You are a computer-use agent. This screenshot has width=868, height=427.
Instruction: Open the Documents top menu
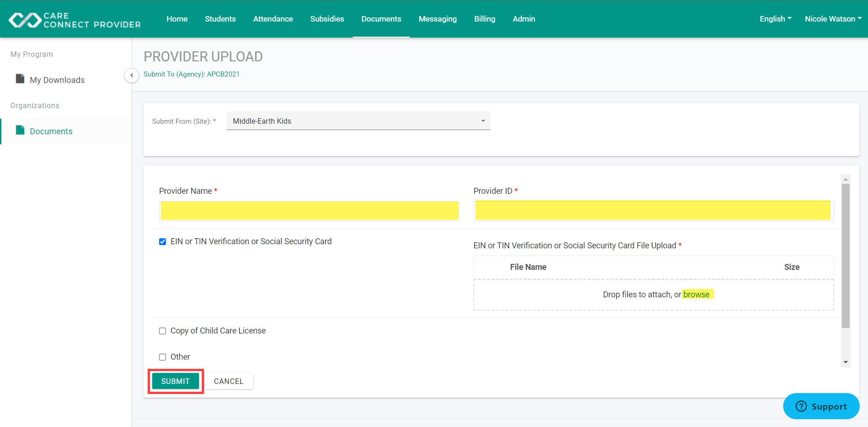click(381, 19)
